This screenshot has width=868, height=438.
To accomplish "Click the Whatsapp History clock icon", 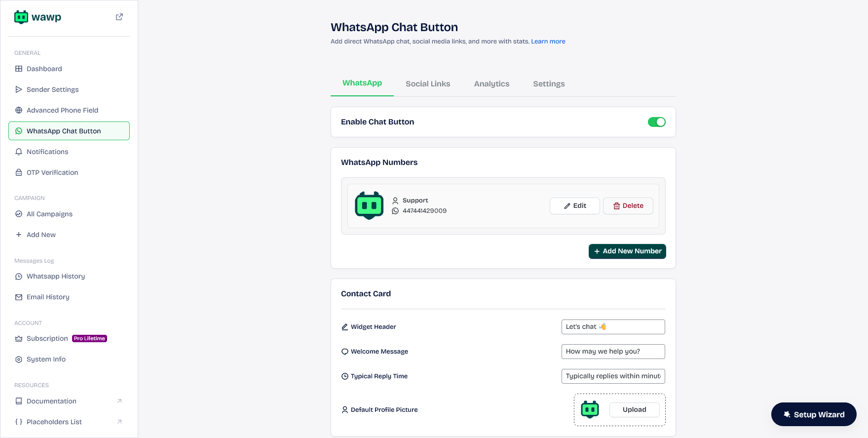I will pos(19,277).
